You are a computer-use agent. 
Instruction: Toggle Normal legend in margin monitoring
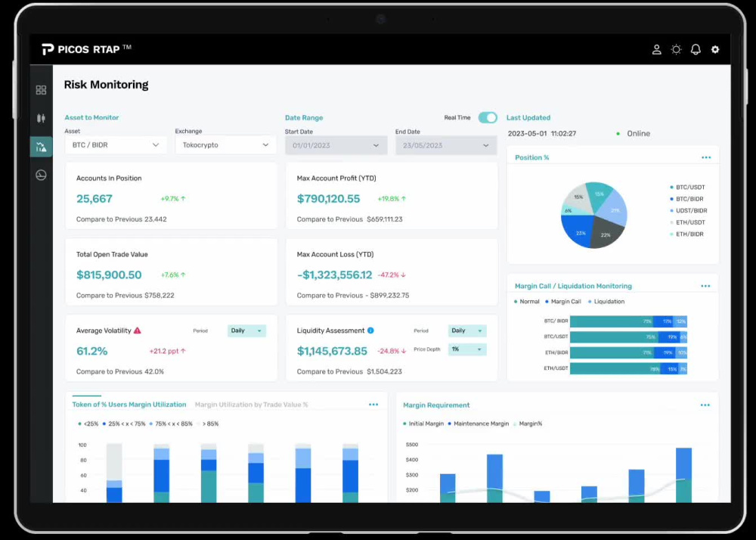tap(526, 301)
